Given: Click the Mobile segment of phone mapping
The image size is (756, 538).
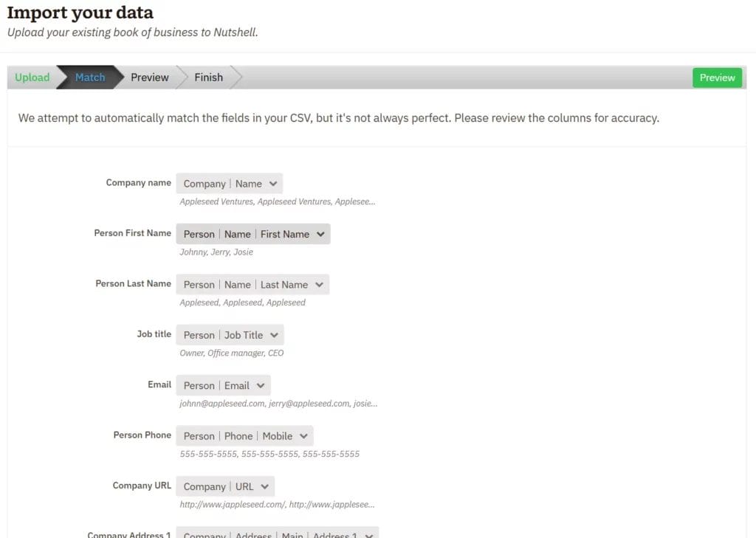Looking at the screenshot, I should click(x=278, y=436).
